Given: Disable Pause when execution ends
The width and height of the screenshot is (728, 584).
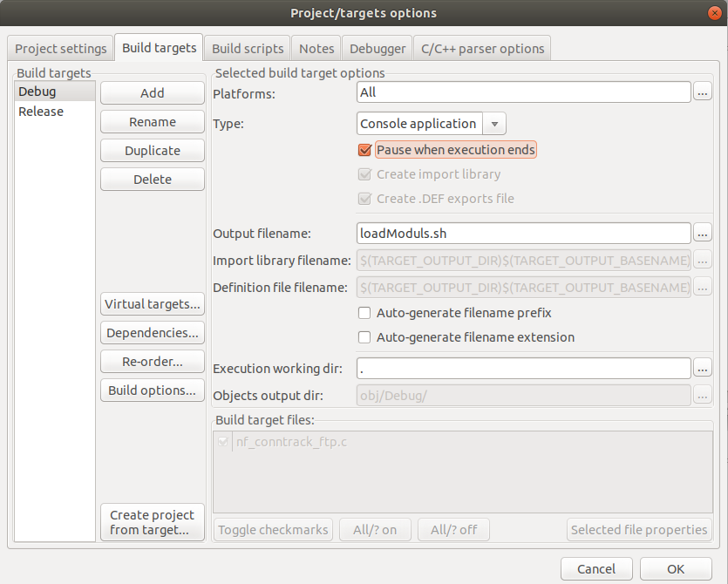Looking at the screenshot, I should [x=364, y=149].
